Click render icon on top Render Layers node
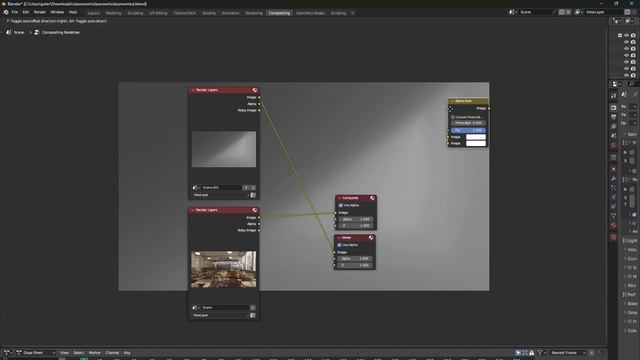640x360 pixels. point(255,90)
